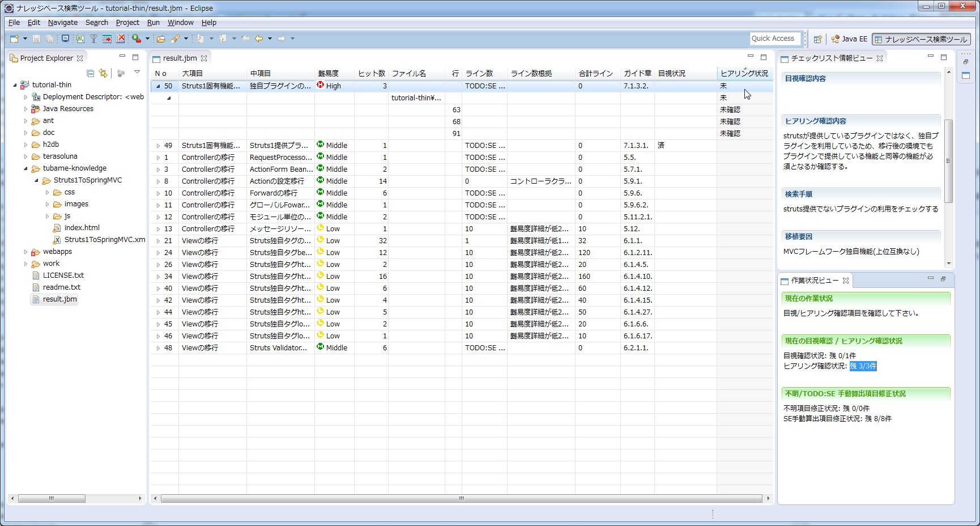Viewport: 980px width, 526px height.
Task: Click the flashlight Search toolbar icon
Action: coord(175,39)
